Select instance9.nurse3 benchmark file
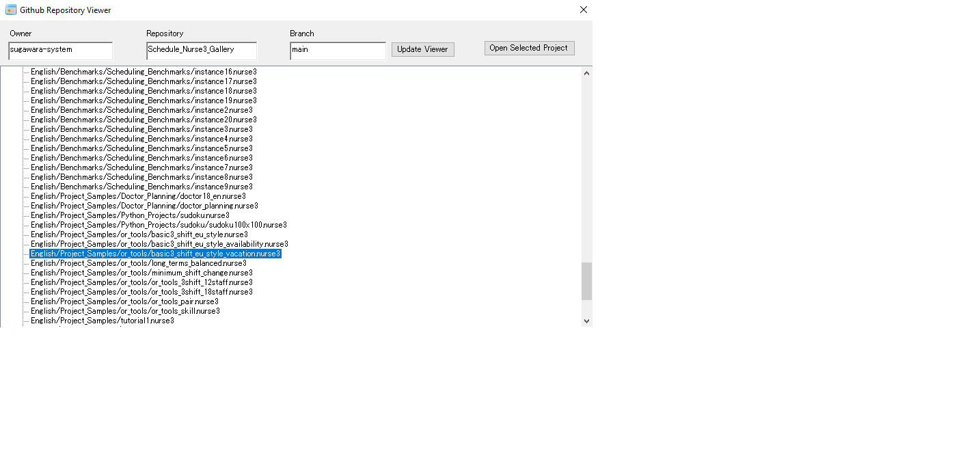Image resolution: width=980 pixels, height=473 pixels. pyautogui.click(x=141, y=187)
